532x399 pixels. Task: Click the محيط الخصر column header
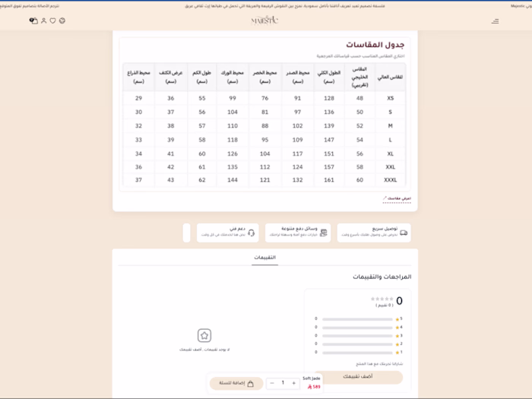[265, 77]
